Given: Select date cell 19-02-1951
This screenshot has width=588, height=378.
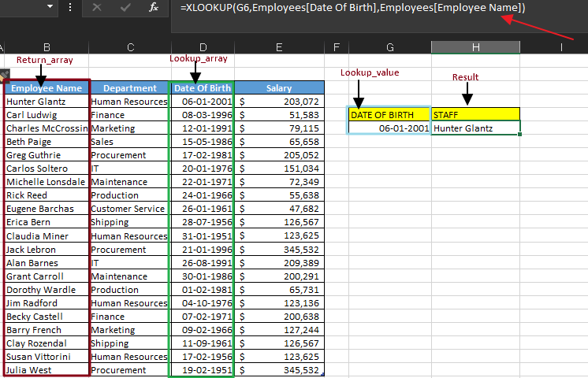Looking at the screenshot, I should [x=203, y=370].
